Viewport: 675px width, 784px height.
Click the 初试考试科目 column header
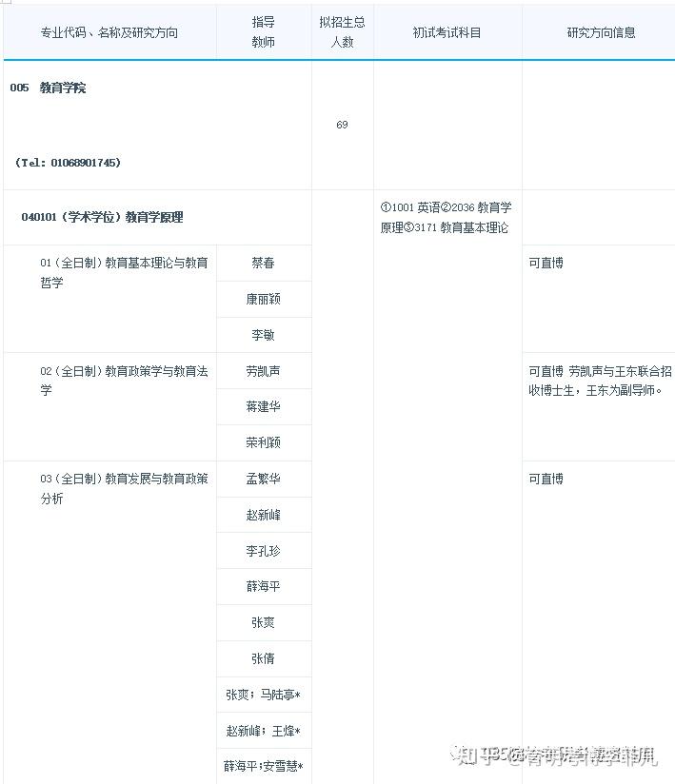pos(447,32)
